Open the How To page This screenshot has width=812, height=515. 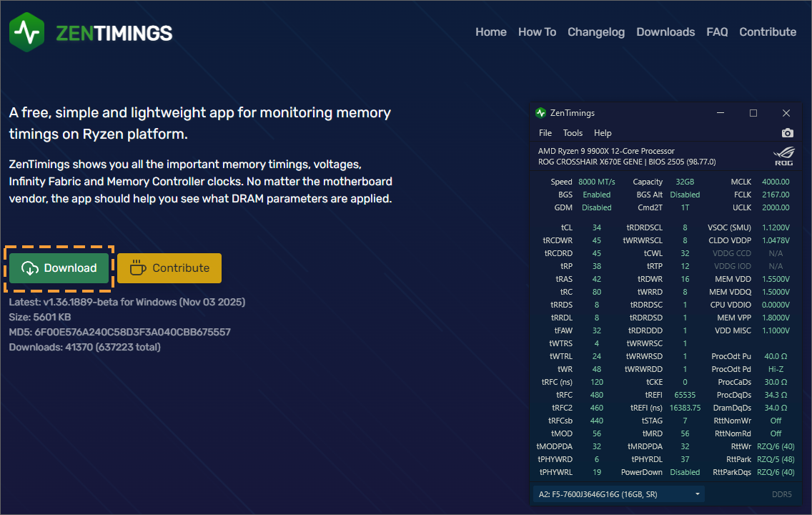(x=537, y=32)
